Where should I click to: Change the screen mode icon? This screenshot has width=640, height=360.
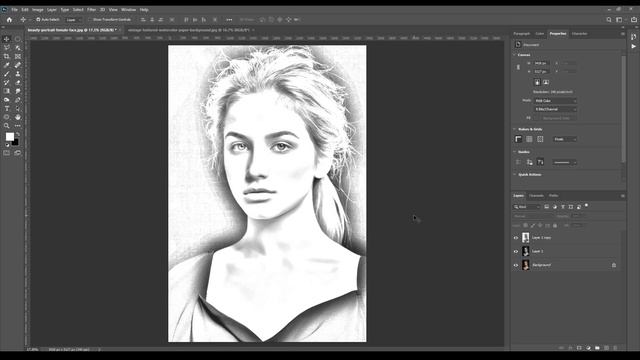tap(18, 153)
